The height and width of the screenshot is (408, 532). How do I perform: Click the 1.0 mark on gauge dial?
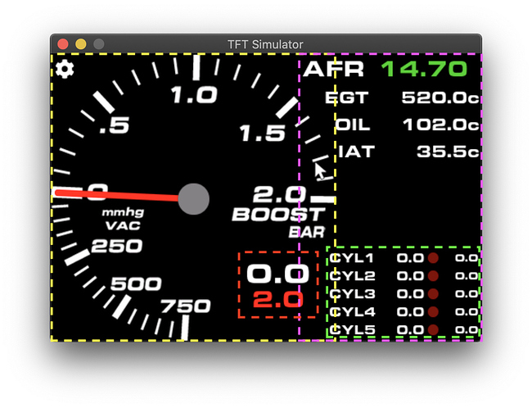click(x=194, y=95)
